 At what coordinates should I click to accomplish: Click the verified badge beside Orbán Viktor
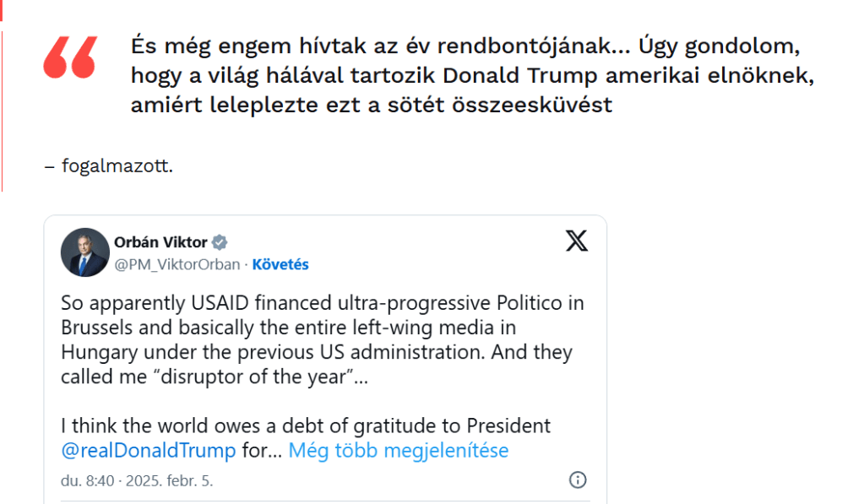220,242
